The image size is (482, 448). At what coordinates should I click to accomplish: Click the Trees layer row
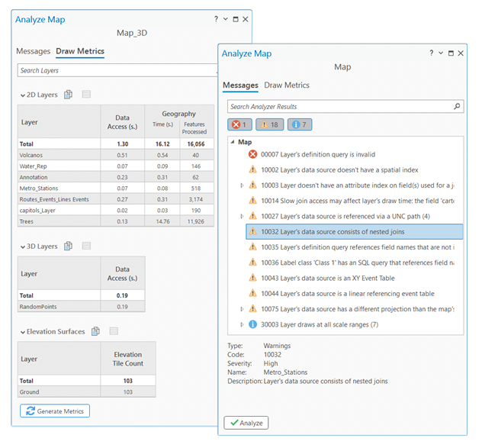(x=116, y=221)
